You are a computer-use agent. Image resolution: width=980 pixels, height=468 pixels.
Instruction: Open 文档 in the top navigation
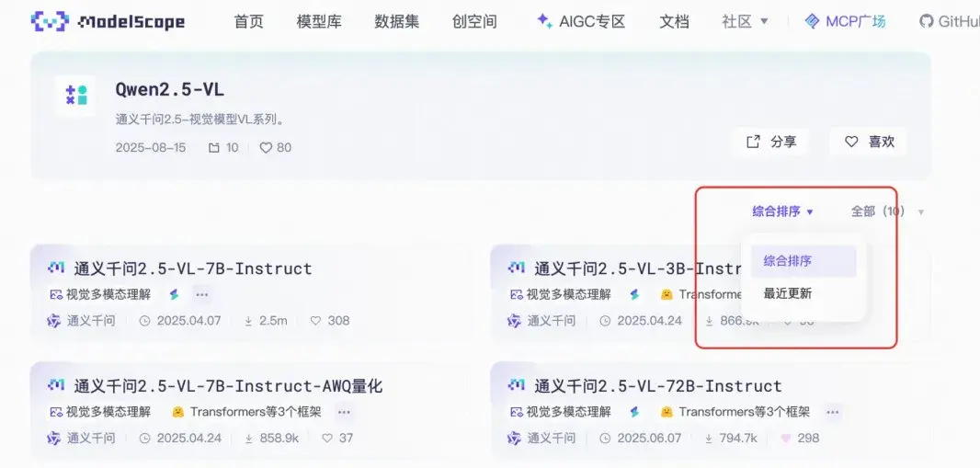pos(675,22)
